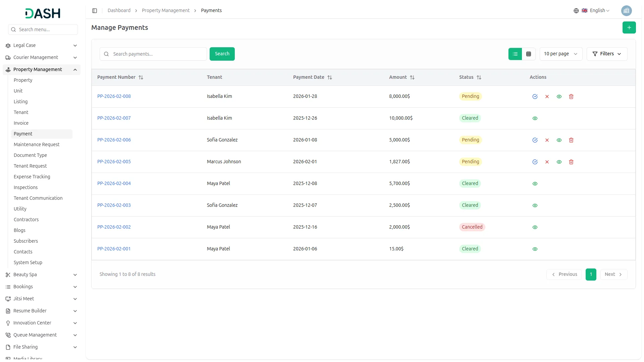Sort by Amount column arrows
Image resolution: width=644 pixels, height=362 pixels.
click(x=412, y=77)
